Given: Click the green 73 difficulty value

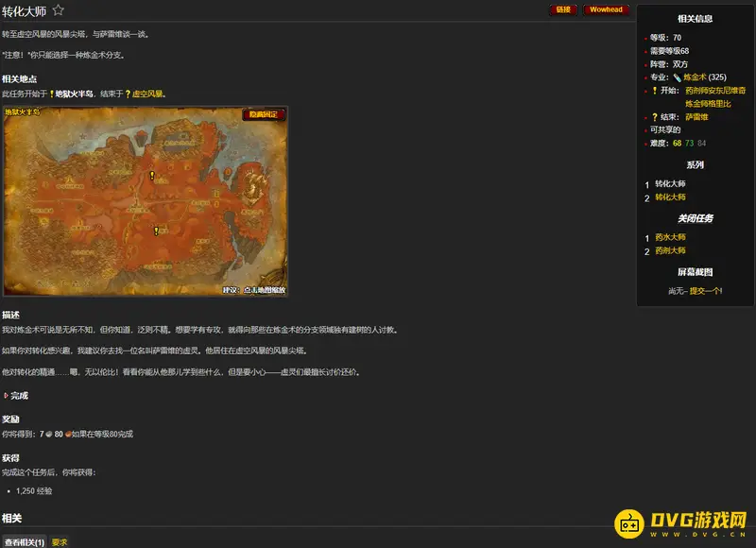Looking at the screenshot, I should tap(690, 144).
